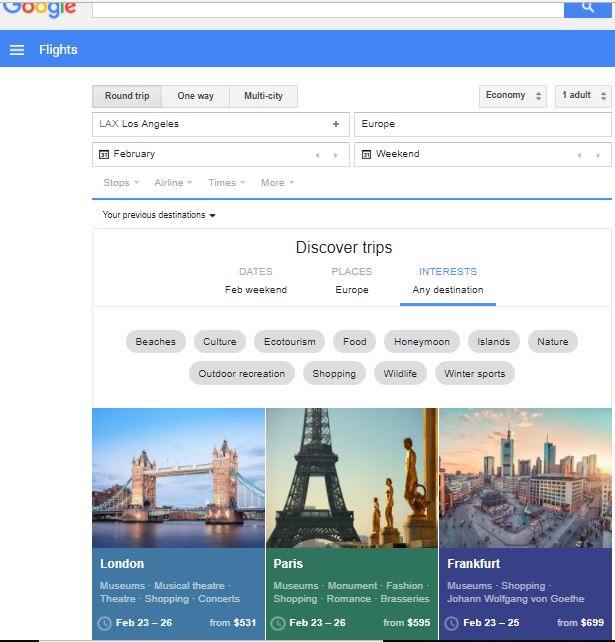Select Round trip option
The height and width of the screenshot is (642, 615).
click(127, 96)
